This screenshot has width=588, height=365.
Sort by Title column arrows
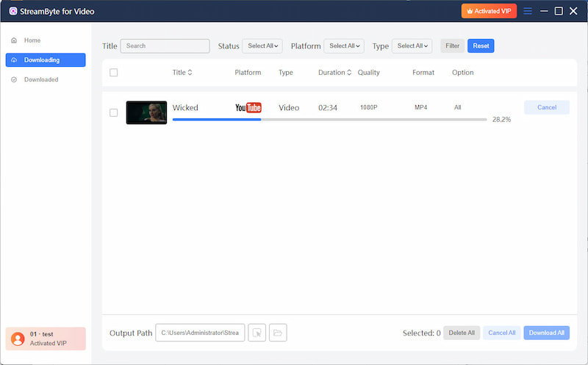click(190, 72)
